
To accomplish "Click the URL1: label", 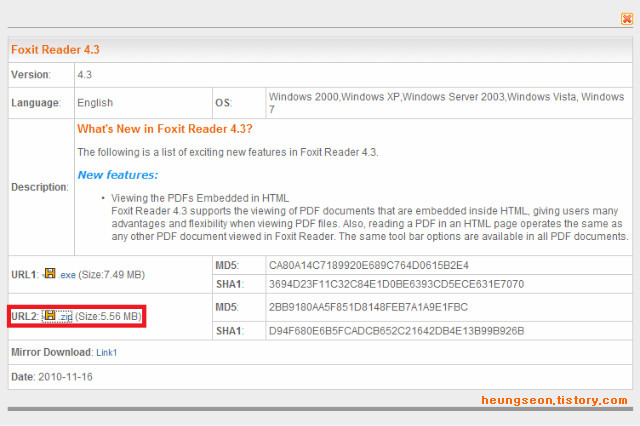I will point(24,275).
